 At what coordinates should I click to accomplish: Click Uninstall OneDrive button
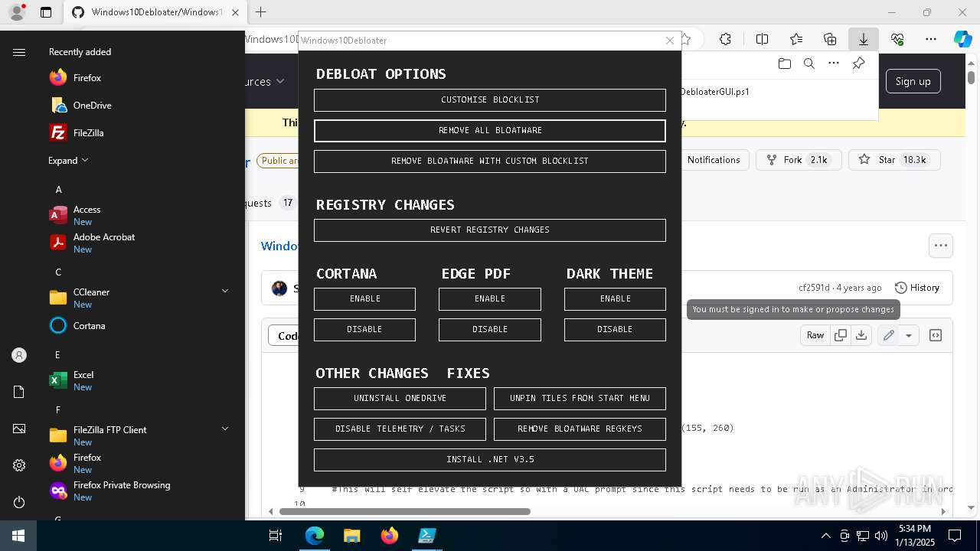click(x=400, y=399)
